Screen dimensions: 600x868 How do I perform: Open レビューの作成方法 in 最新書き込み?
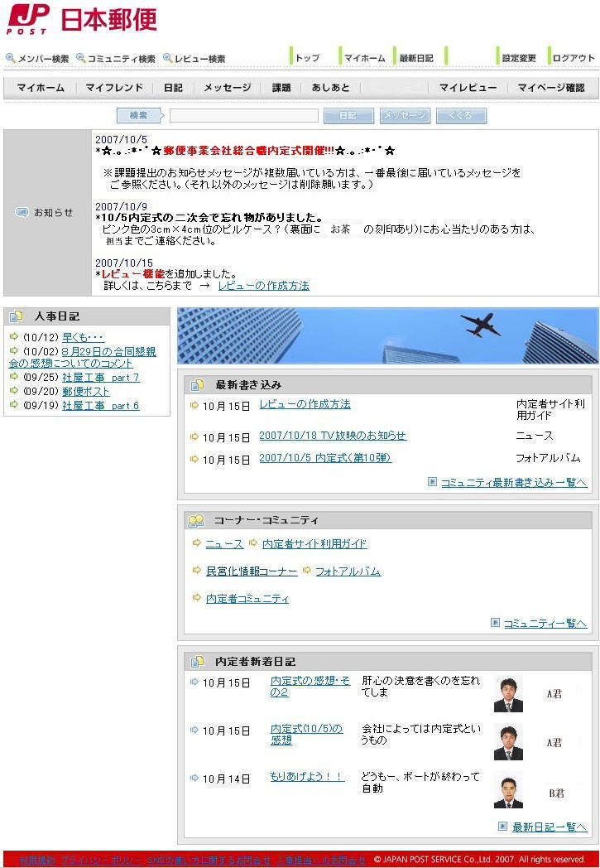tap(305, 405)
